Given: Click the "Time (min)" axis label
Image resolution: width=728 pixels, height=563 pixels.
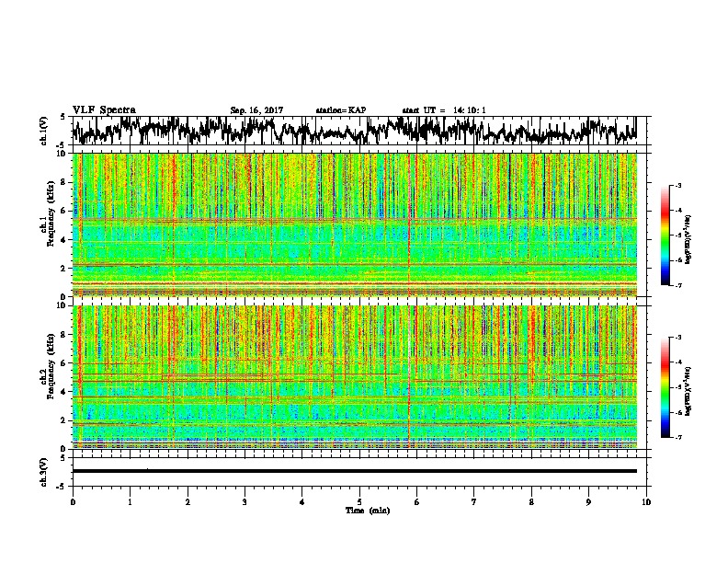Looking at the screenshot, I should tap(368, 511).
